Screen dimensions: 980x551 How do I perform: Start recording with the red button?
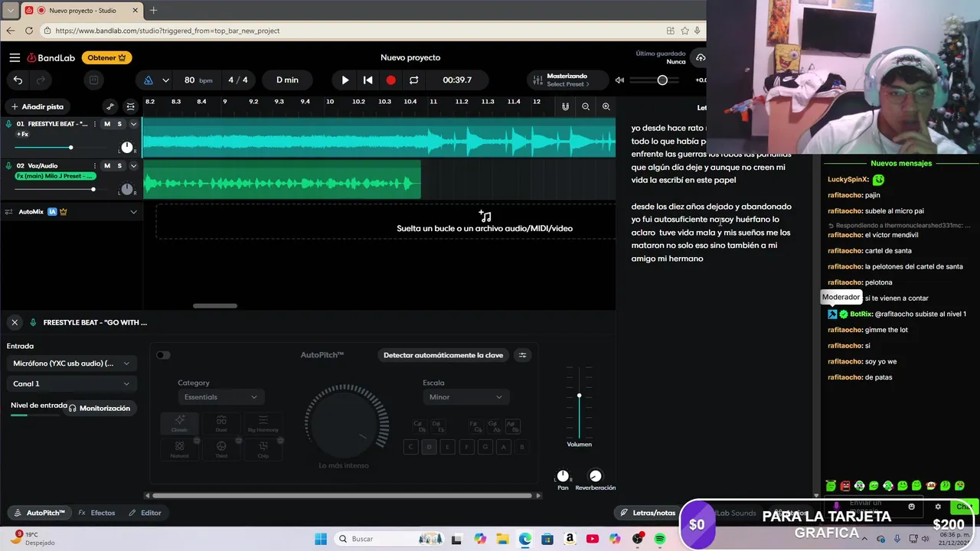pyautogui.click(x=390, y=80)
